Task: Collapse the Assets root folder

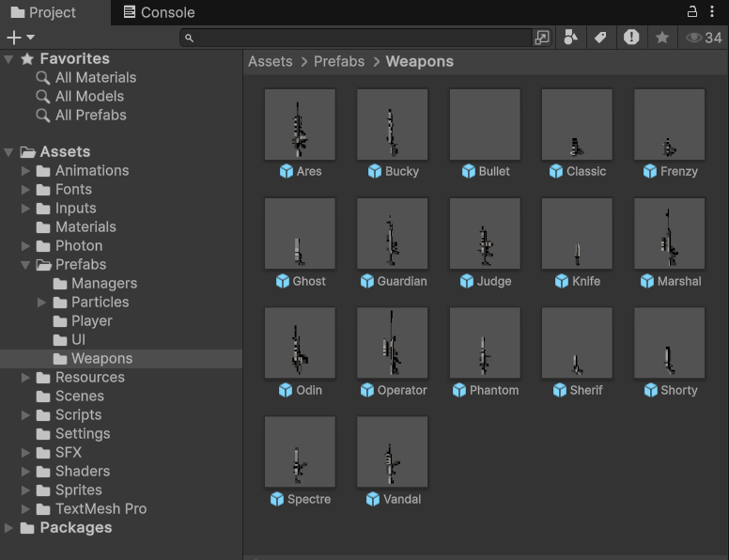Action: click(x=8, y=152)
